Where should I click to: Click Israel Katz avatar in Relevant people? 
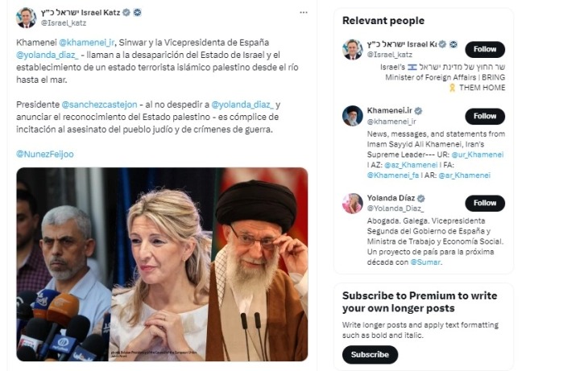(352, 49)
